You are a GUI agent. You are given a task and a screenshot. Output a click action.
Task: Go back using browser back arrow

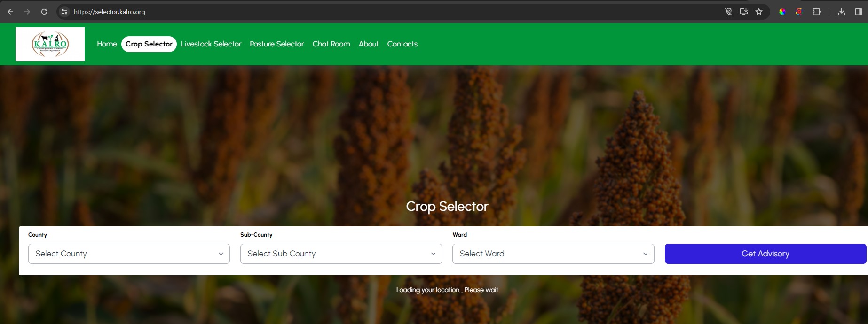tap(10, 12)
